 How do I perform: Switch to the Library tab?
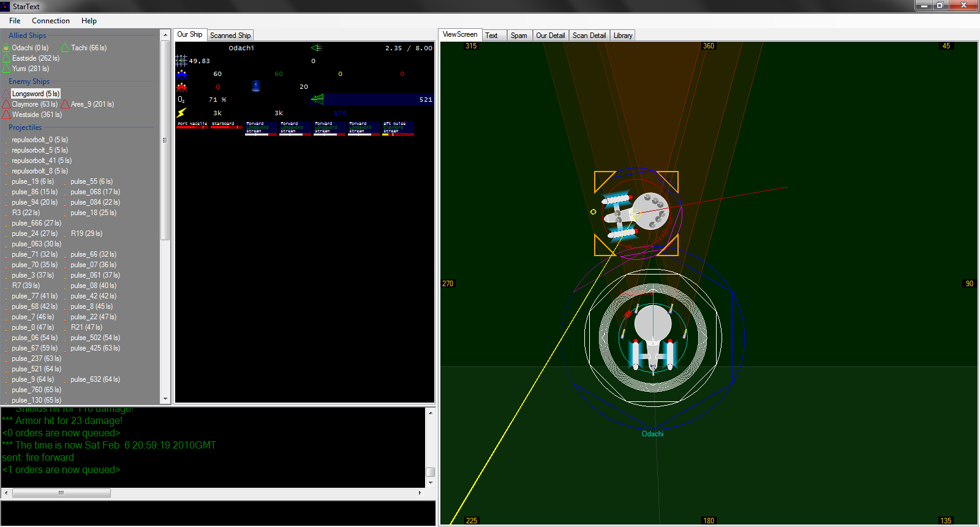coord(623,36)
